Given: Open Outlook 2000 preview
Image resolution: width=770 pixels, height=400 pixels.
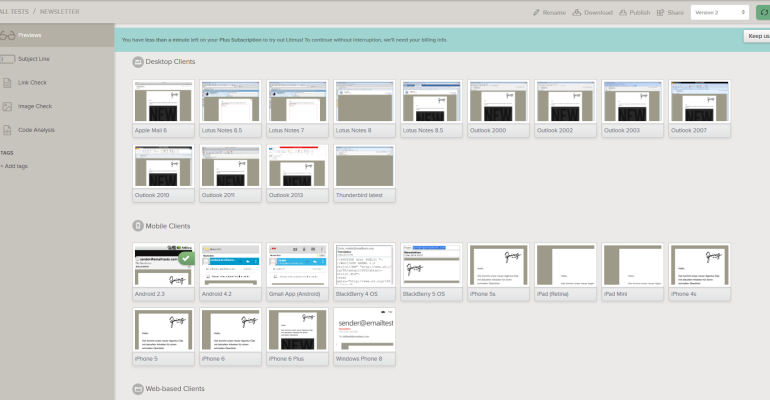Looking at the screenshot, I should coord(498,108).
